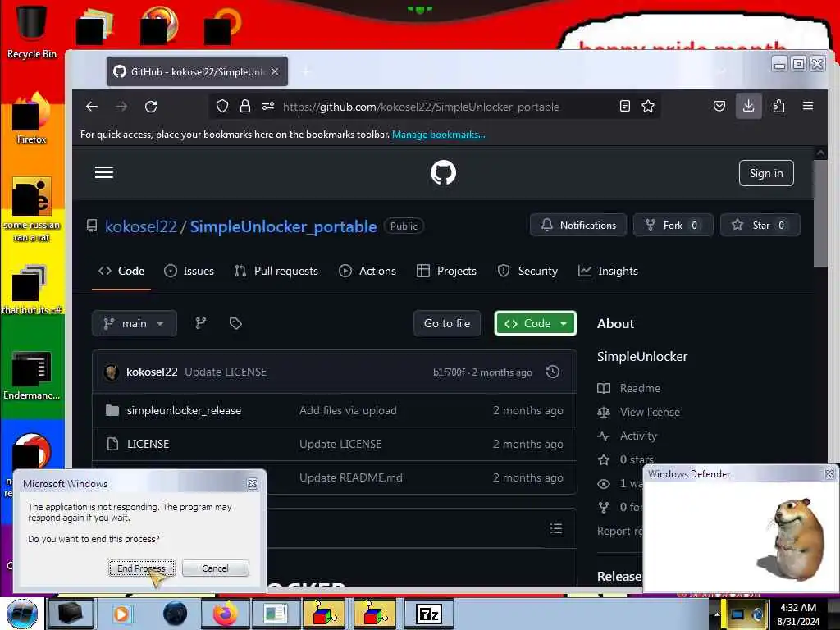Open the Projects tab
Screen dimensions: 840x630
point(446,271)
